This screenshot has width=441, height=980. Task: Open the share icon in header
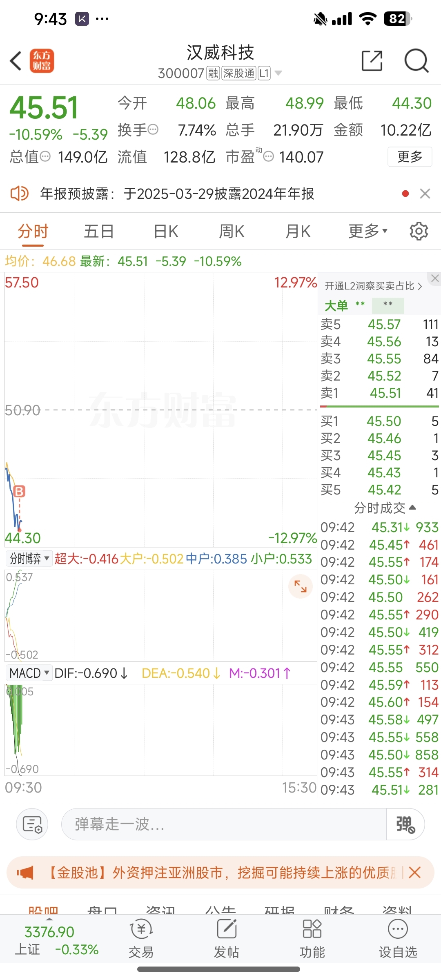pos(372,61)
